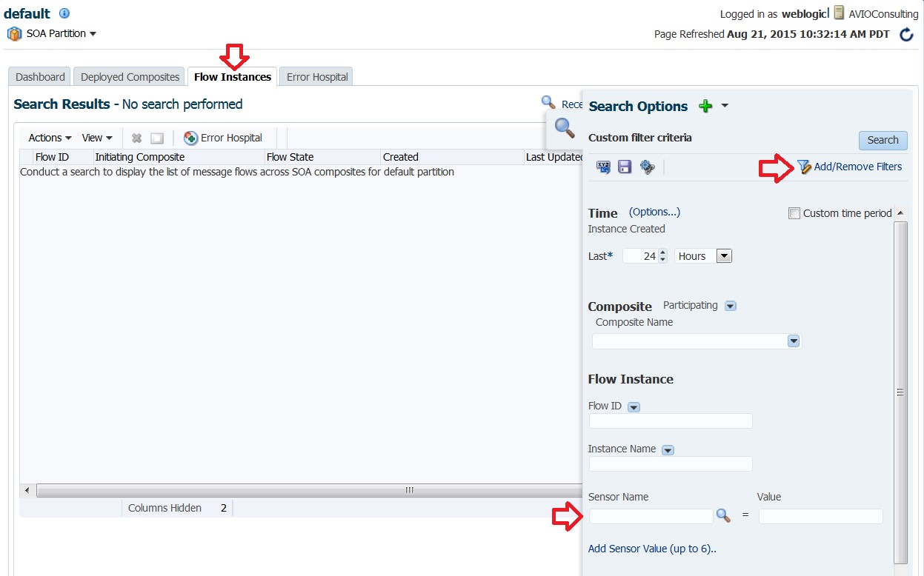The width and height of the screenshot is (924, 576).
Task: Click the save search floppy disk icon
Action: [x=625, y=167]
